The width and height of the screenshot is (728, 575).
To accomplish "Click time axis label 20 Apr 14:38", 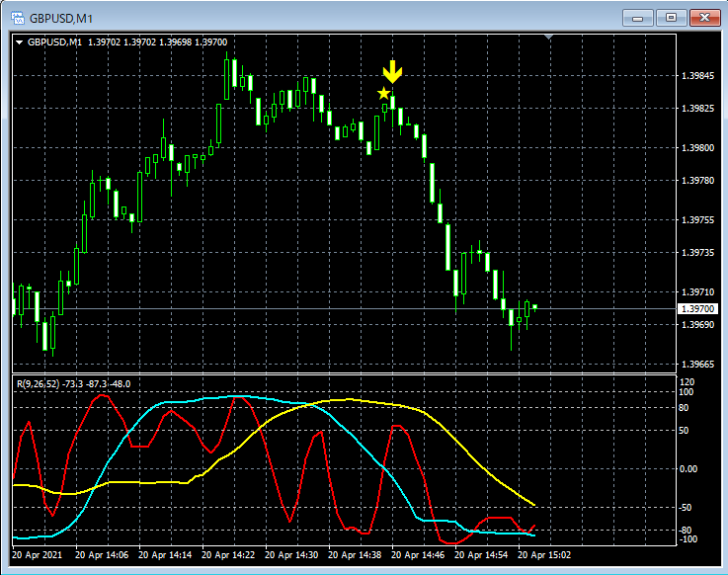I will [x=355, y=555].
